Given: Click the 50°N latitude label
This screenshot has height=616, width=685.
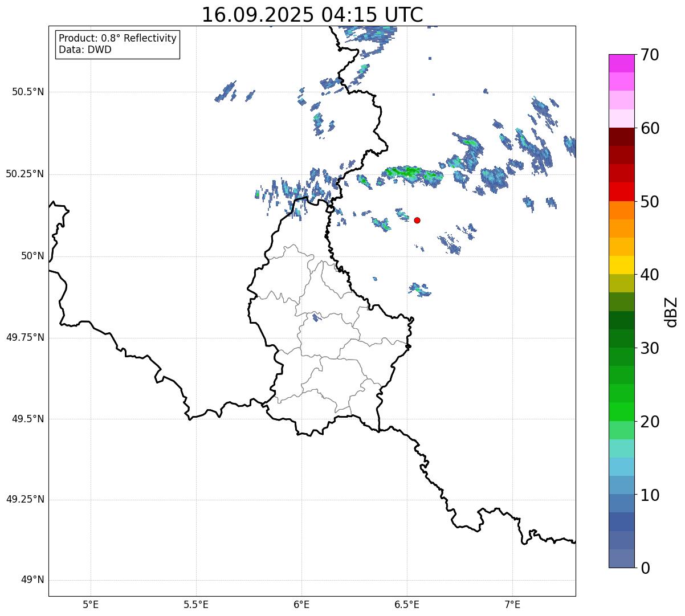Looking at the screenshot, I should 32,256.
